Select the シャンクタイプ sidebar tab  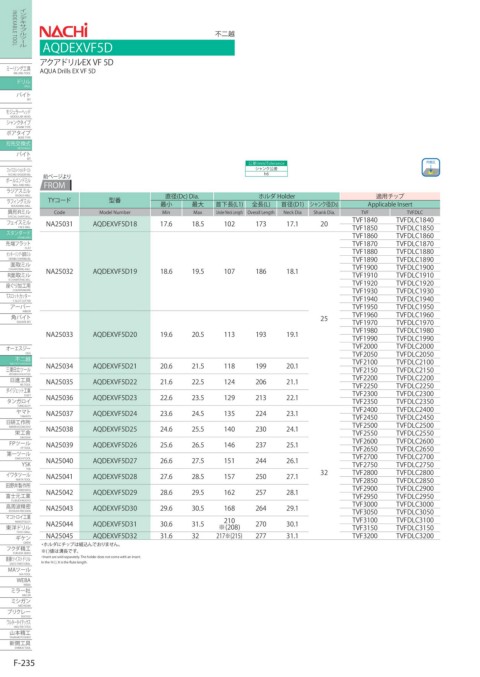pyautogui.click(x=16, y=123)
